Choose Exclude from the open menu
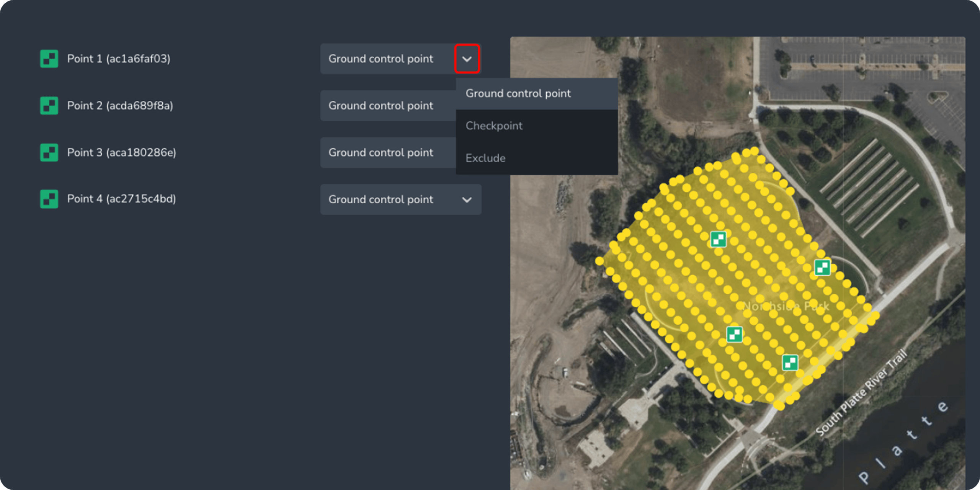The height and width of the screenshot is (490, 980). click(485, 158)
